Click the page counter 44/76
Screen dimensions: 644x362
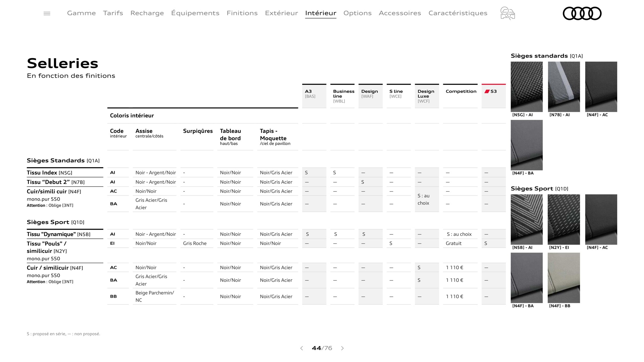click(x=322, y=348)
